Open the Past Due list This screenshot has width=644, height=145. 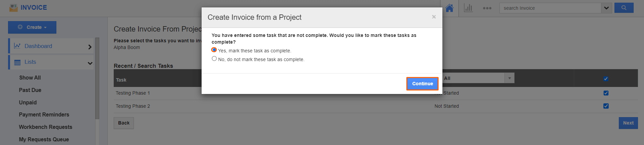[30, 90]
